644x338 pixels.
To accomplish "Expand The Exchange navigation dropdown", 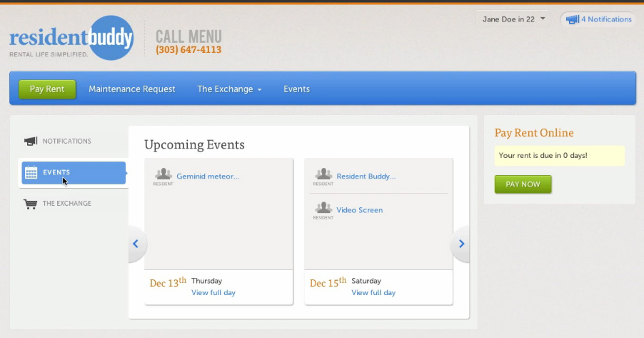I will pos(229,89).
